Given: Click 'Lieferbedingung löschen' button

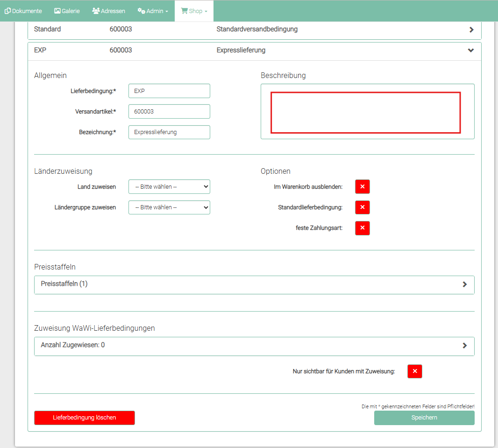Looking at the screenshot, I should coord(85,418).
